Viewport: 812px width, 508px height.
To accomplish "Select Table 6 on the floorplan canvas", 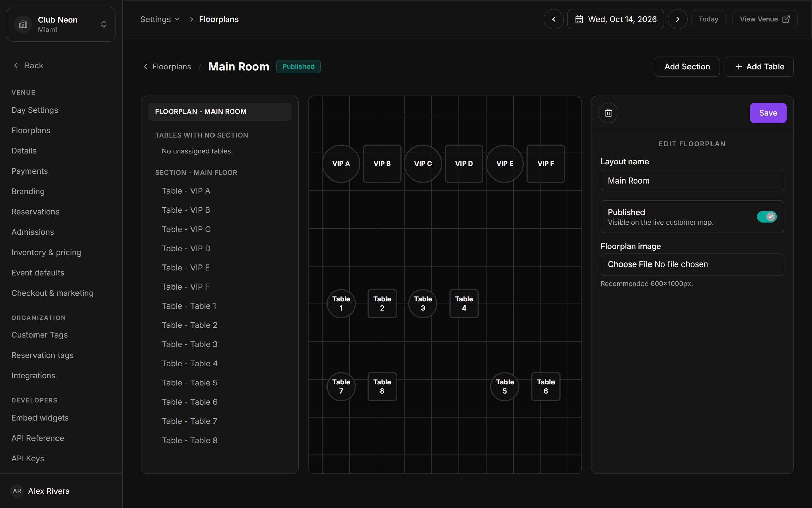I will (546, 386).
